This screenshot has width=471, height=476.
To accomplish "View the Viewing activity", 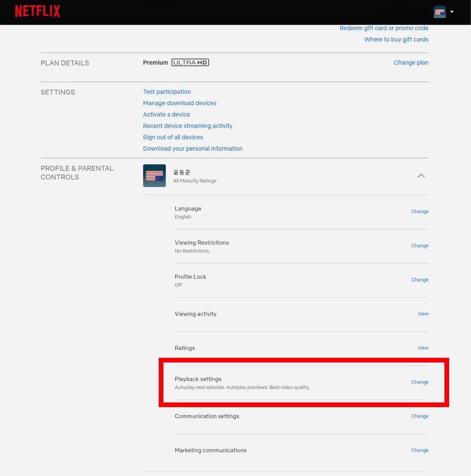I will [423, 314].
